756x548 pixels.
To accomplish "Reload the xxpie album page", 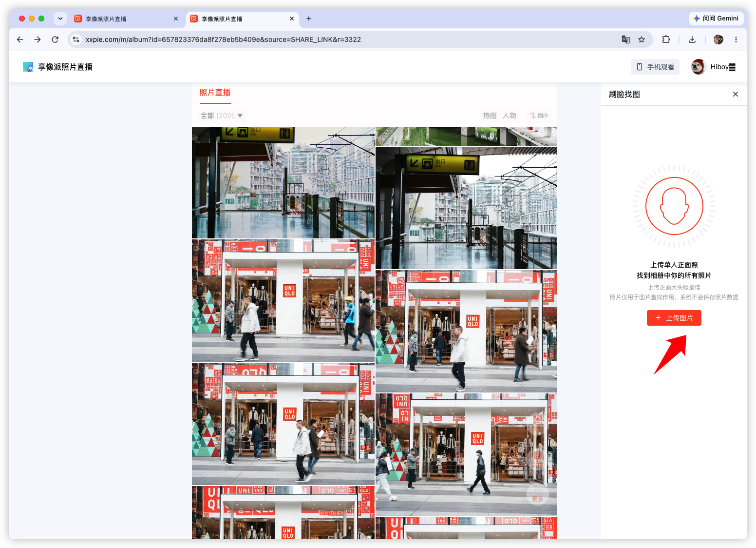I will (x=55, y=39).
